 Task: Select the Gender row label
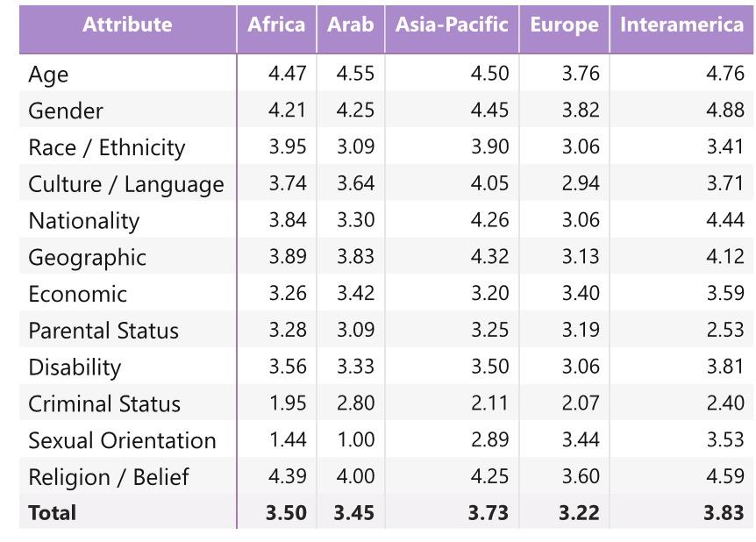(66, 111)
